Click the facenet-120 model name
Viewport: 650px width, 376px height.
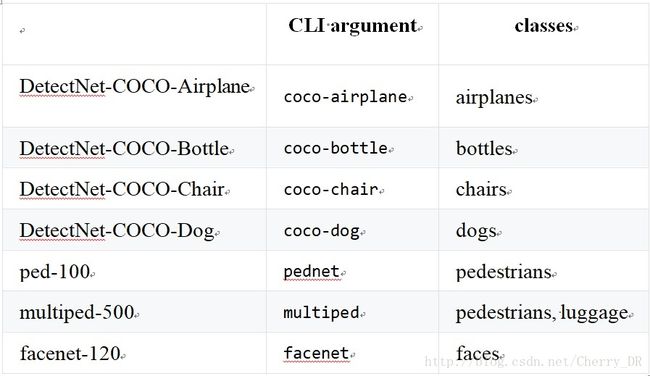click(x=70, y=354)
